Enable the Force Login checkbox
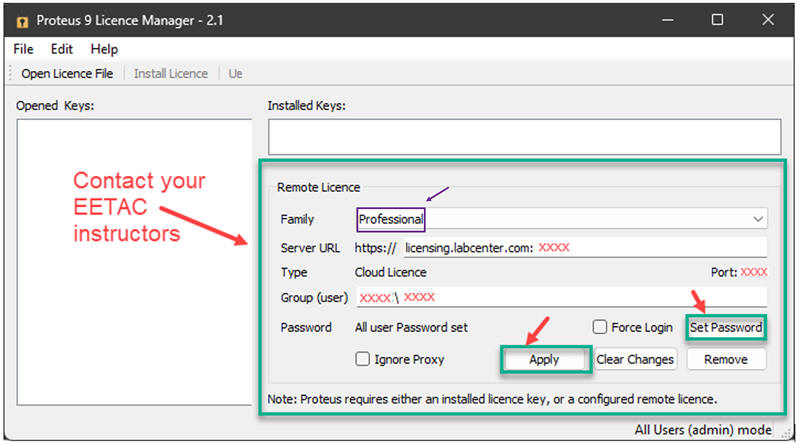 (600, 327)
